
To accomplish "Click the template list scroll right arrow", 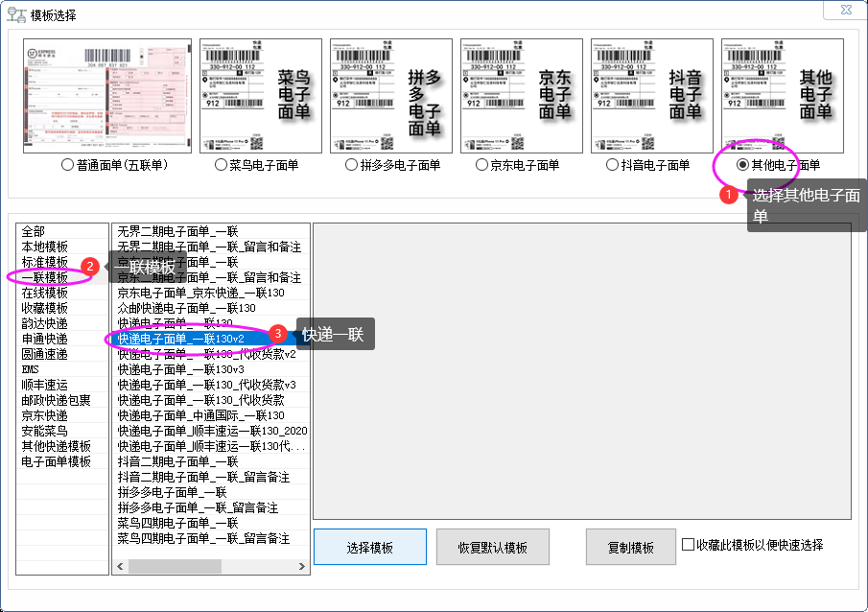I will (x=302, y=566).
